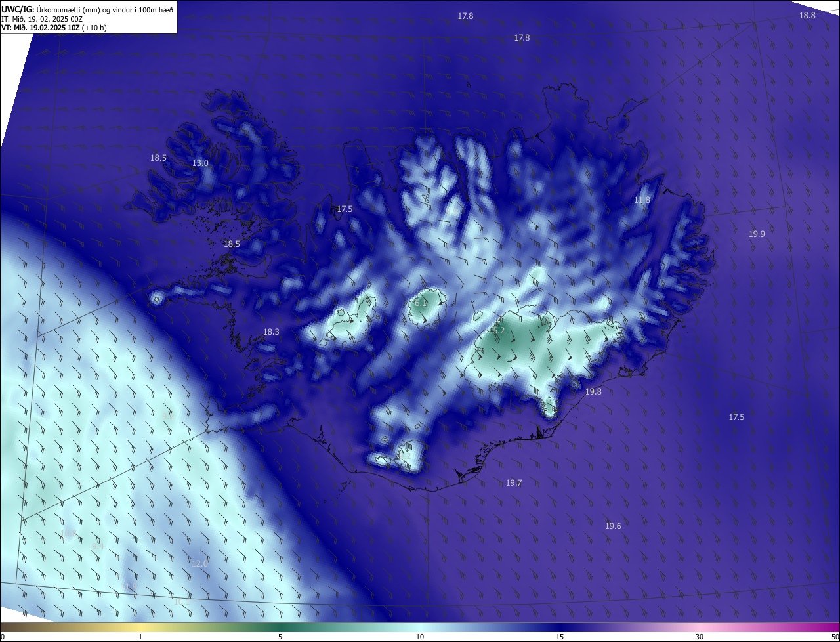
Task: Click the 12.0 value in the pale band
Action: coord(199,564)
